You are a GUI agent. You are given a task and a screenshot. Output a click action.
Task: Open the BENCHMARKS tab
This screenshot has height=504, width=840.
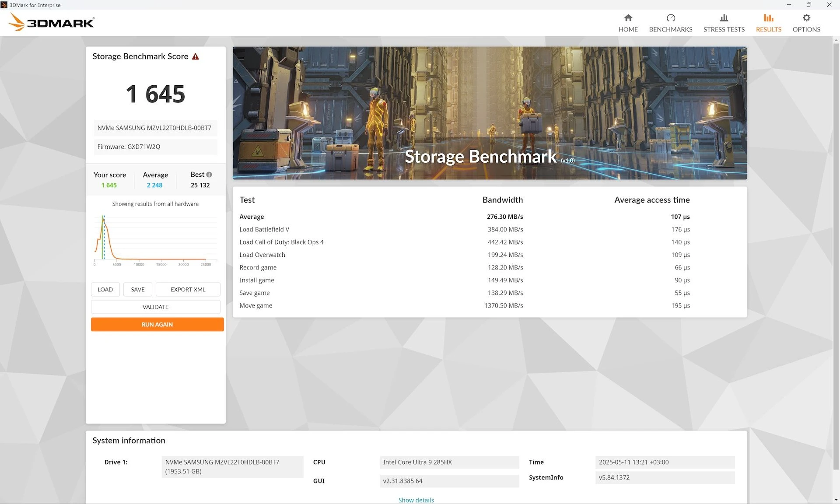pos(670,23)
